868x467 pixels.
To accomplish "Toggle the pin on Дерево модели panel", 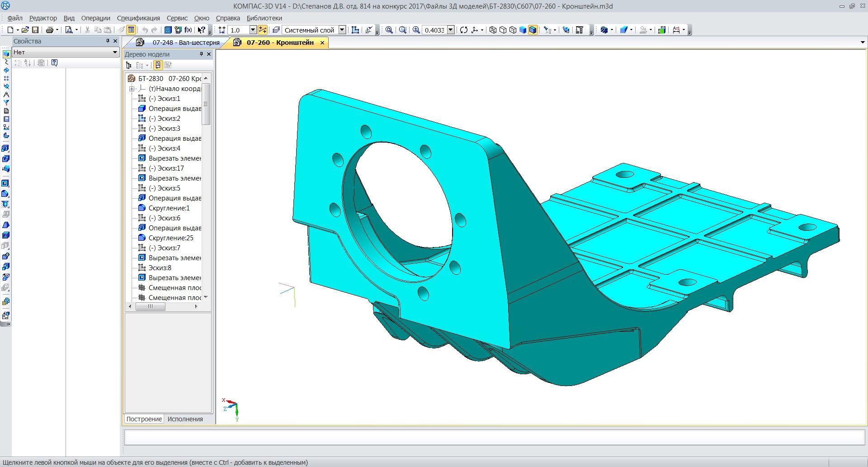I will [201, 54].
